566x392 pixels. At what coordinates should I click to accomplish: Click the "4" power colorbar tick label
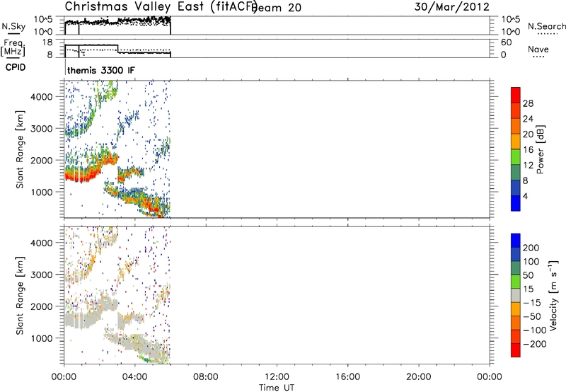(x=525, y=196)
